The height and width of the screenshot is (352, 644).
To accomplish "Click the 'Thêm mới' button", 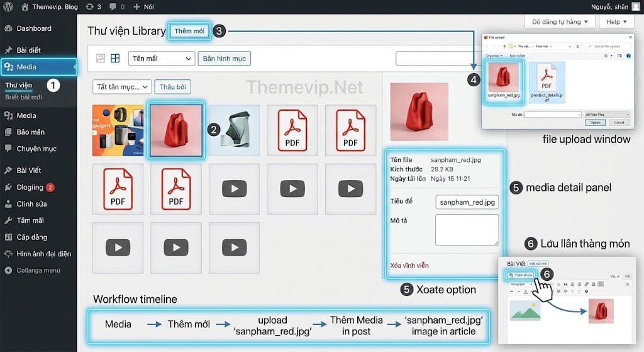I will click(x=189, y=31).
